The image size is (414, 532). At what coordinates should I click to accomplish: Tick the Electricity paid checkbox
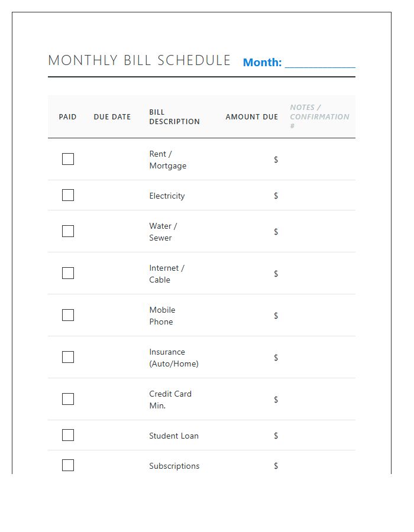click(68, 195)
